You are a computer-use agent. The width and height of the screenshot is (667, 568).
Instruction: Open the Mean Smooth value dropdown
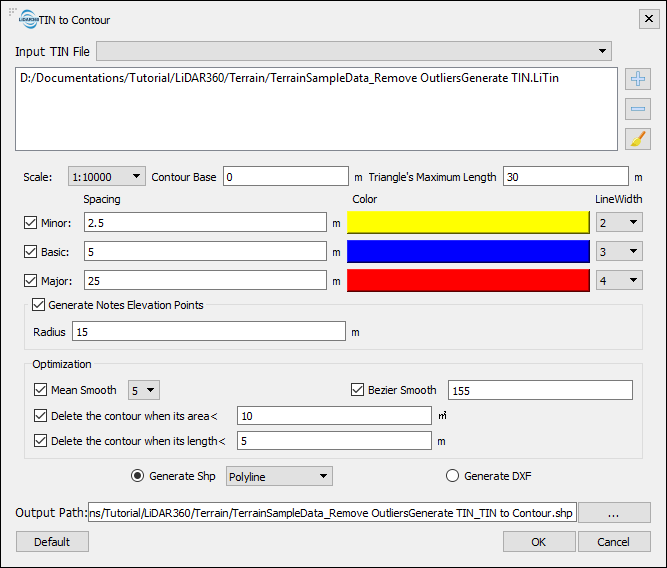click(x=144, y=390)
